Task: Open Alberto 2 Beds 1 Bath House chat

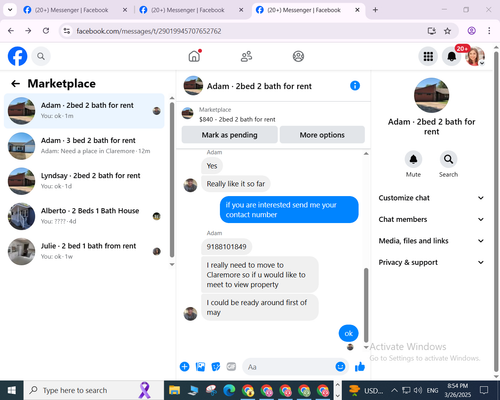Action: [84, 216]
